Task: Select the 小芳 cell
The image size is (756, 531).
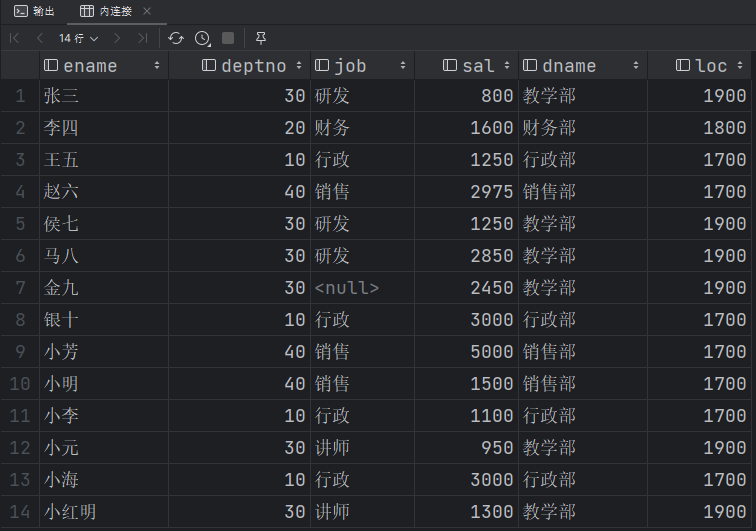Action: click(104, 352)
